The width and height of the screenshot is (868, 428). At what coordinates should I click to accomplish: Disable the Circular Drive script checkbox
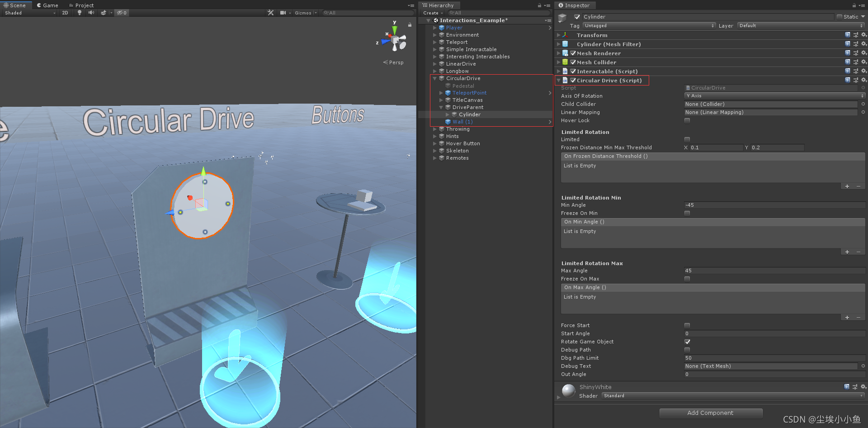(573, 80)
